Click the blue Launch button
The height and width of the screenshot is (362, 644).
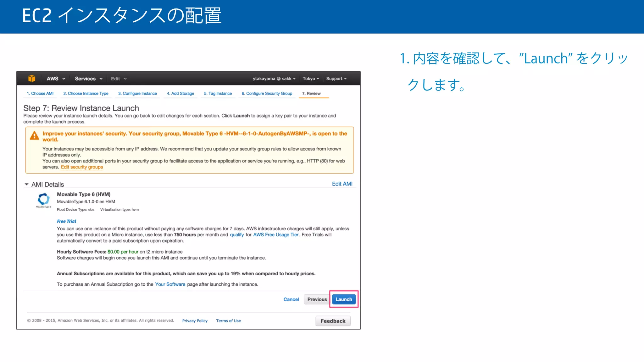[x=344, y=299]
